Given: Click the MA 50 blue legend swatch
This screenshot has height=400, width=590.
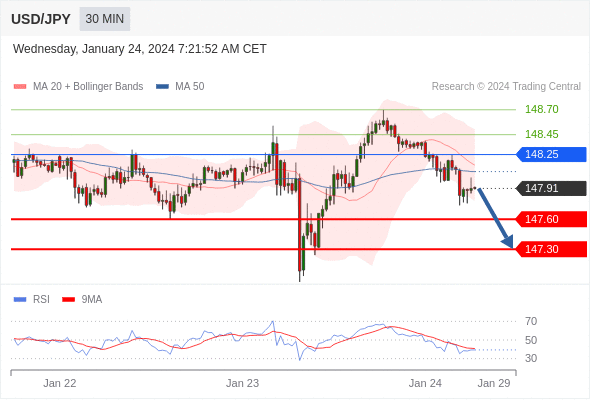Looking at the screenshot, I should pos(162,87).
